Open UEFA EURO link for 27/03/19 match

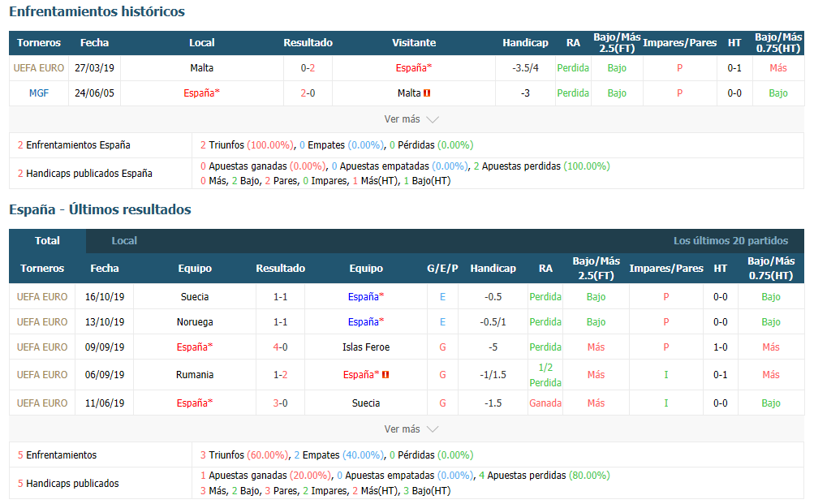point(39,68)
